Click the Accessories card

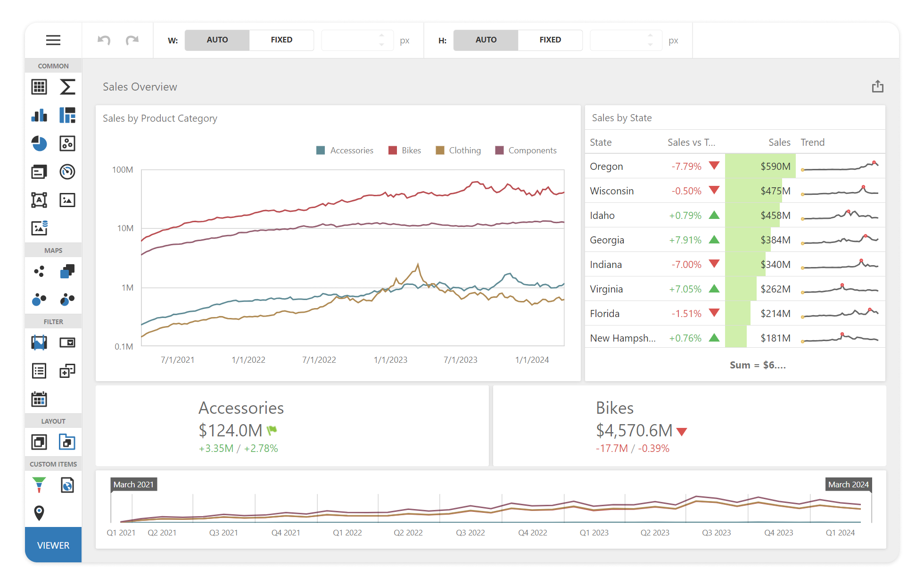click(x=292, y=426)
